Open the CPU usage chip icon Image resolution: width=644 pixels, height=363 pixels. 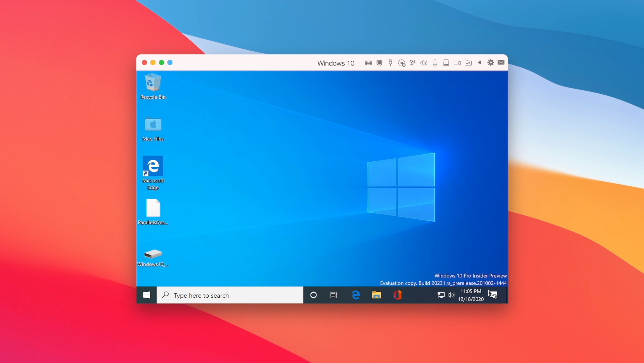(379, 63)
